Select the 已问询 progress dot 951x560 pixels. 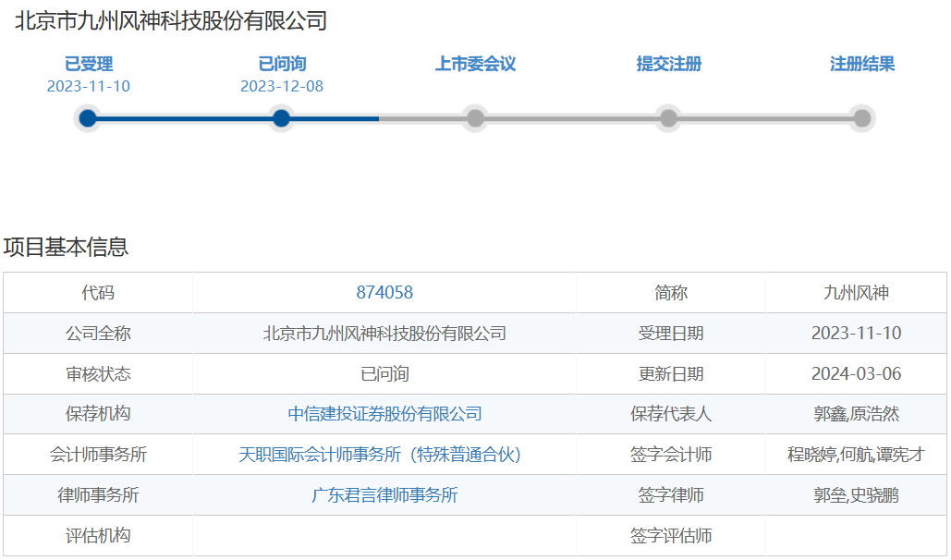click(281, 118)
